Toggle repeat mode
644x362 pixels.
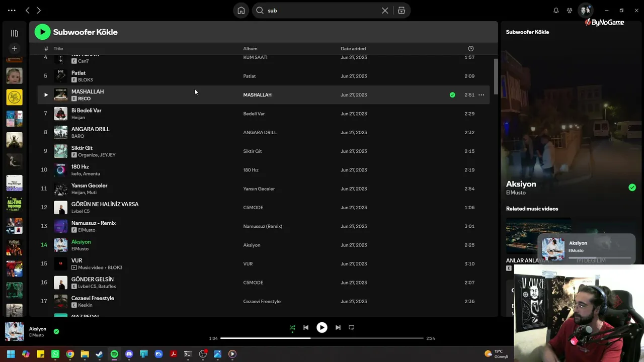click(x=352, y=327)
